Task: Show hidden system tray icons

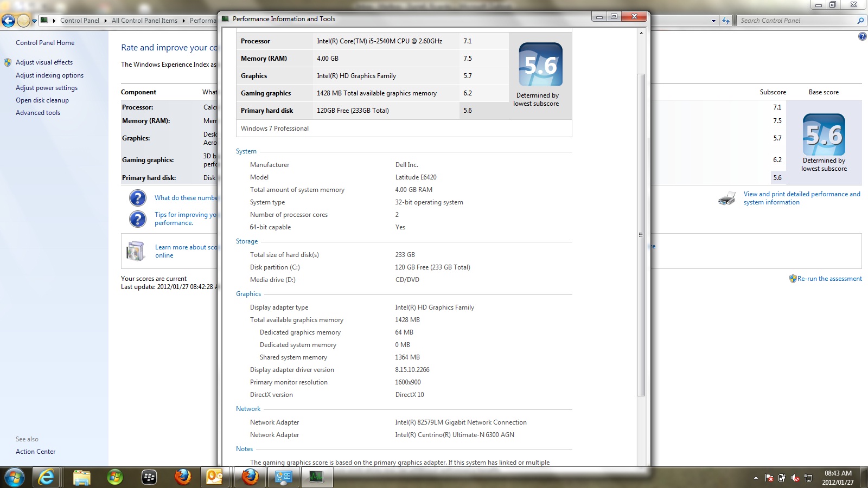Action: point(756,478)
